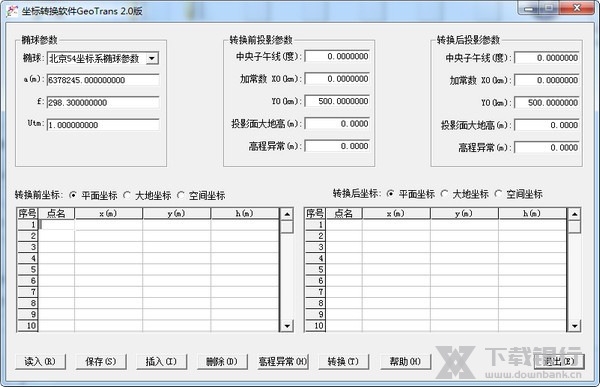600x387 pixels.
Task: Click the 保存(S) button
Action: click(101, 362)
